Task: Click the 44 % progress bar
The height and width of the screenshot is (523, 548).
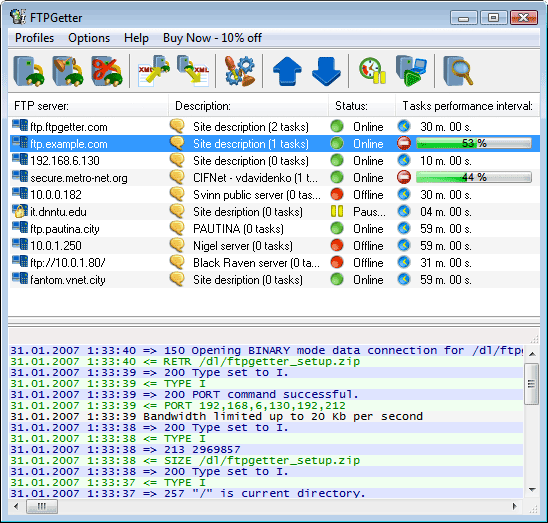Action: tap(474, 177)
